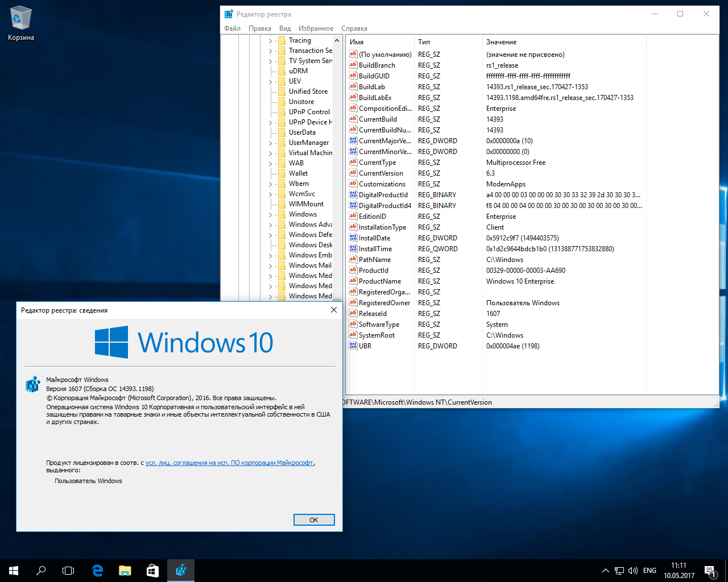Expand the UPnP Device H tree node
The width and height of the screenshot is (728, 582).
pos(271,123)
